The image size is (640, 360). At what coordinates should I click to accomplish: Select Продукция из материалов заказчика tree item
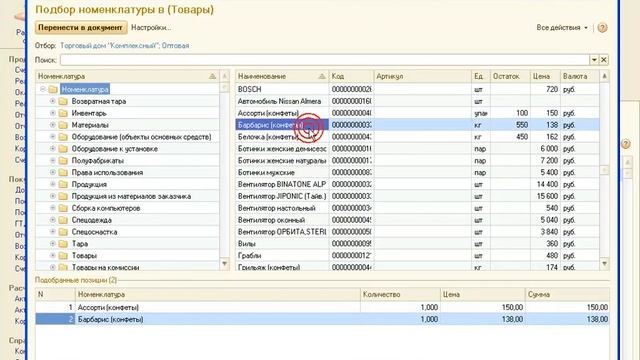[x=131, y=196]
